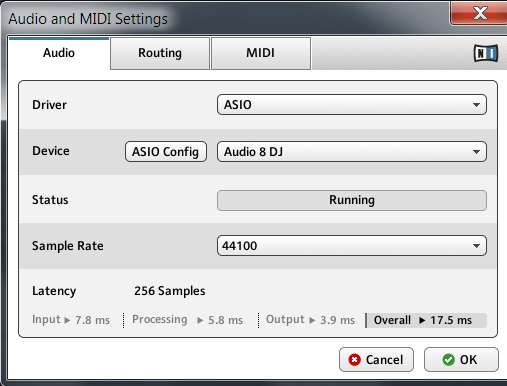Screen dimensions: 507x386
Task: Click the 256 Samples latency value
Action: [x=170, y=291]
